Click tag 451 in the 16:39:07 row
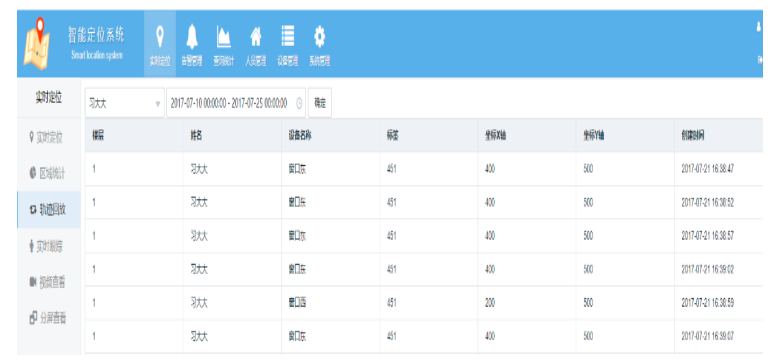 tap(391, 336)
